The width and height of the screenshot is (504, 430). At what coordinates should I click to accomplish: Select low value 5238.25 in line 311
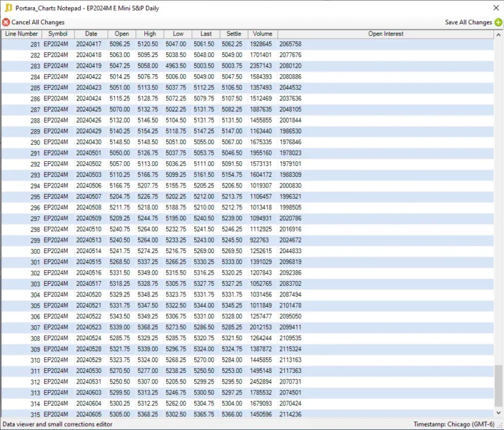[x=176, y=371]
